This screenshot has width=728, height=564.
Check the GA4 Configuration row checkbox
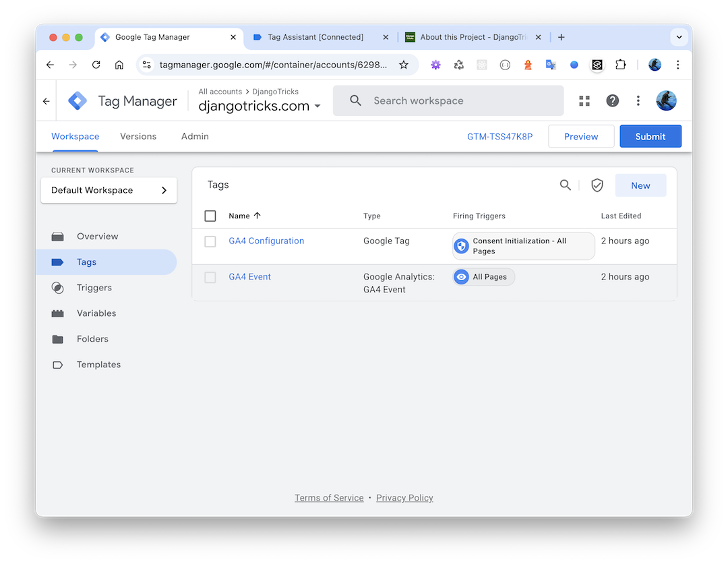click(x=210, y=241)
